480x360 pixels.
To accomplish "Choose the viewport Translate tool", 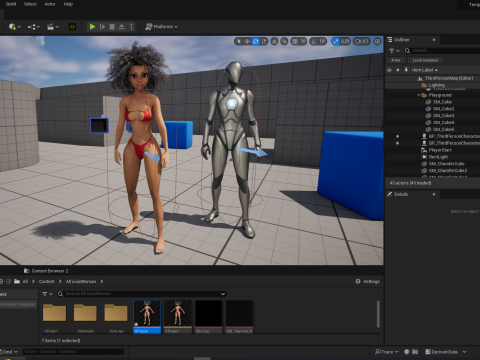I will 247,41.
